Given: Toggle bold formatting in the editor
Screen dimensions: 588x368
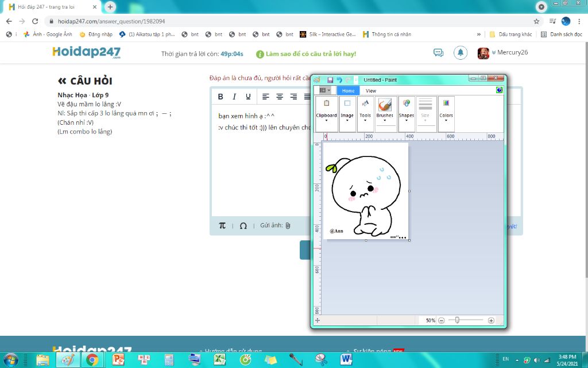Looking at the screenshot, I should 220,97.
